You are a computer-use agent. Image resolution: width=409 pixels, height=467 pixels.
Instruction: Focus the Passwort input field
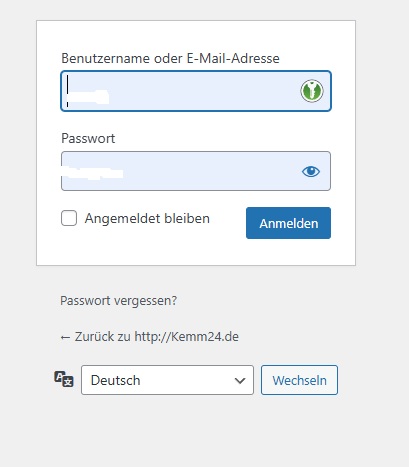[196, 171]
